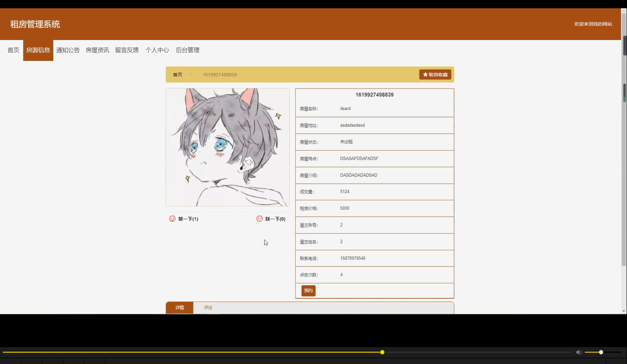627x364 pixels.
Task: Go to 个人中心 personal center
Action: click(157, 50)
